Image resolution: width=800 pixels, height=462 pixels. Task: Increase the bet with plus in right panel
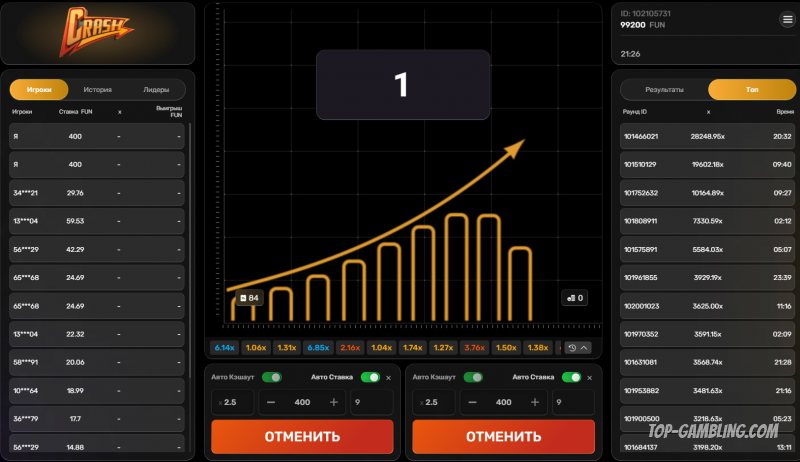tap(534, 402)
